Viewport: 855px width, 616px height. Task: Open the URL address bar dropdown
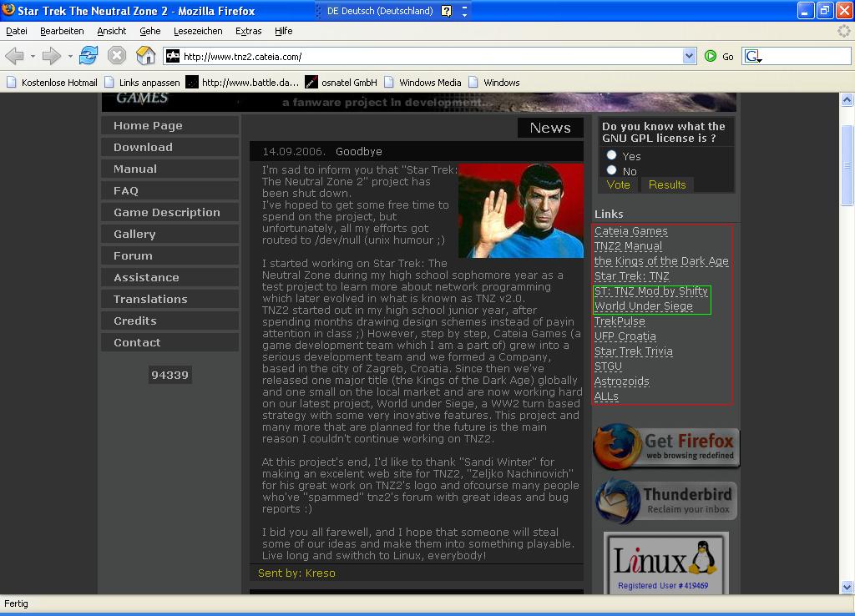(689, 56)
